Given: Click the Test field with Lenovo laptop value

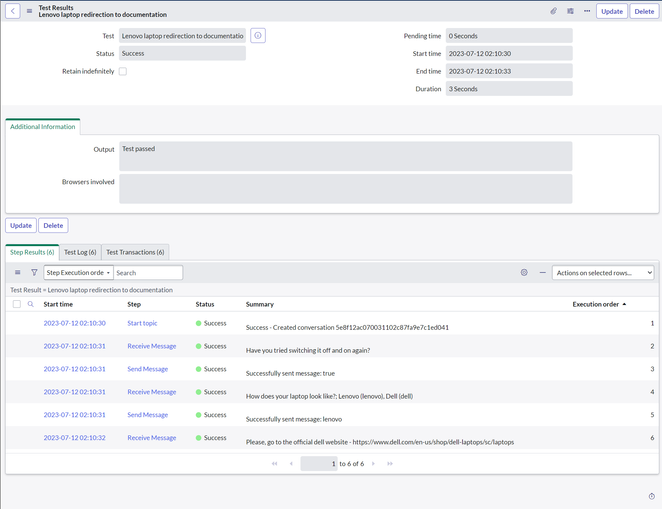Looking at the screenshot, I should point(182,36).
